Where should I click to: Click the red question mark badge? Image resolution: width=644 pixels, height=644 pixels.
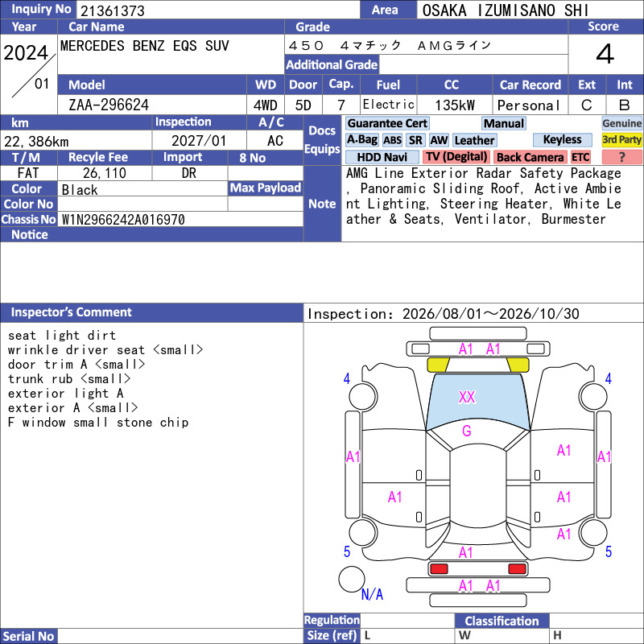tap(621, 157)
